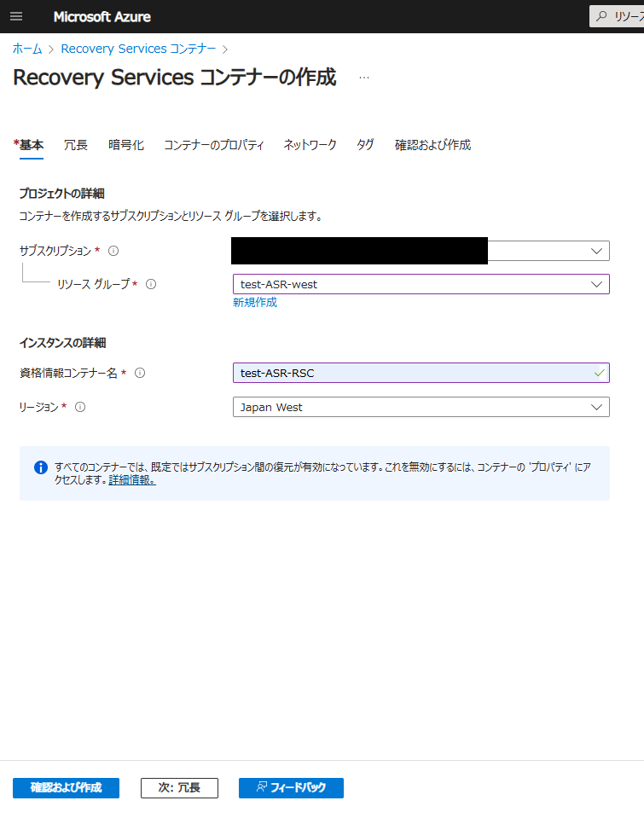The image size is (644, 818).
Task: Click the vault name field test-ASR-RSC
Action: pyautogui.click(x=409, y=373)
